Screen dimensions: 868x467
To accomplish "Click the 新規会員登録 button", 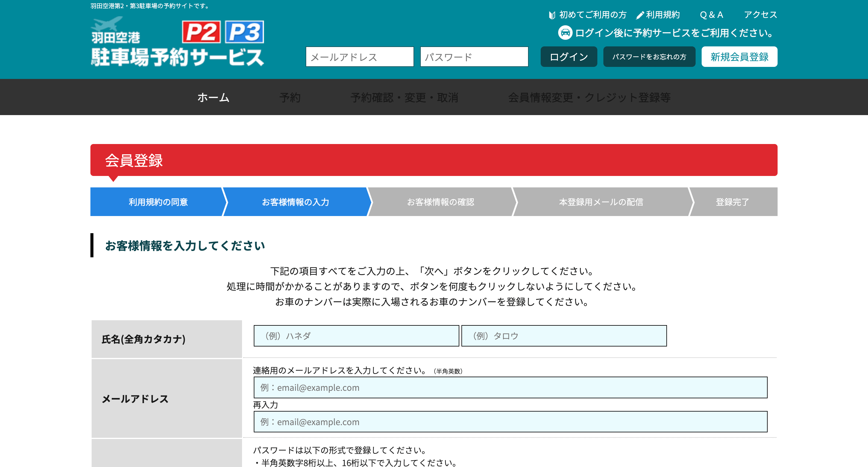I will [739, 57].
